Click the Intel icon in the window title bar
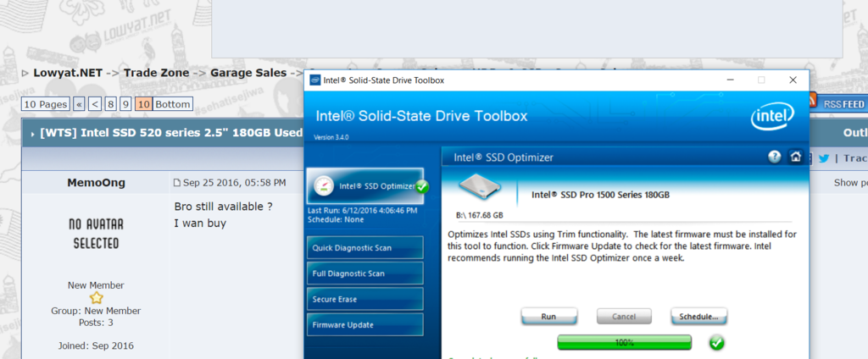 315,80
